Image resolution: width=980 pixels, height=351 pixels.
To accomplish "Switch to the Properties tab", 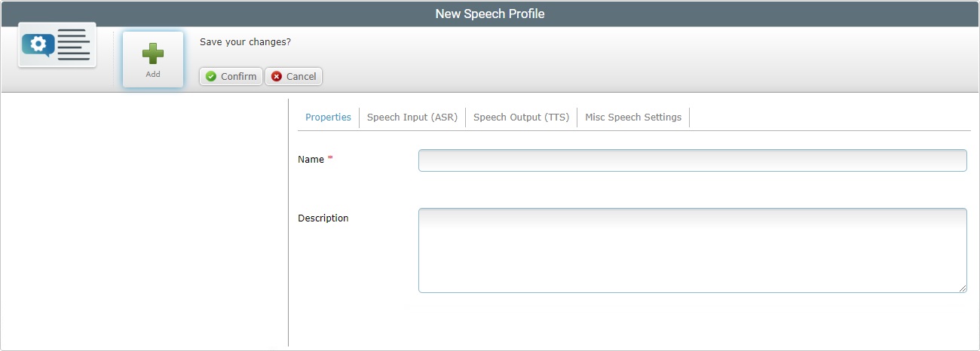I will [328, 118].
